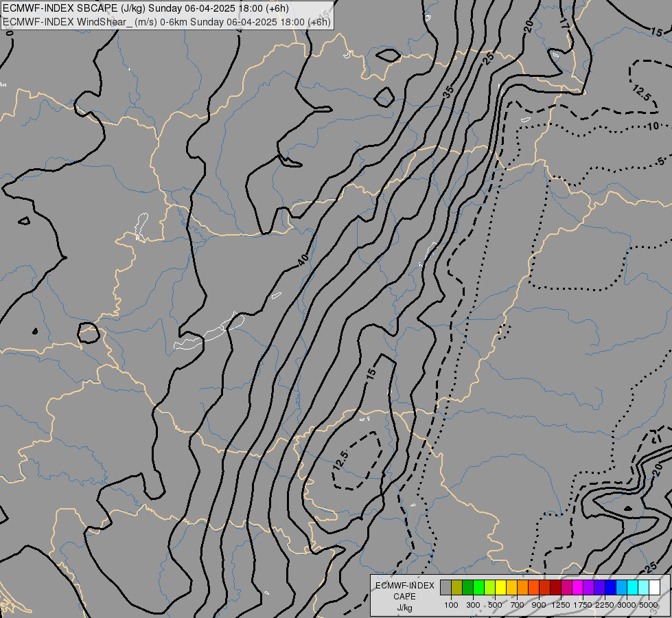This screenshot has width=672, height=618.
Task: Click the legend value '5000'
Action: click(649, 605)
